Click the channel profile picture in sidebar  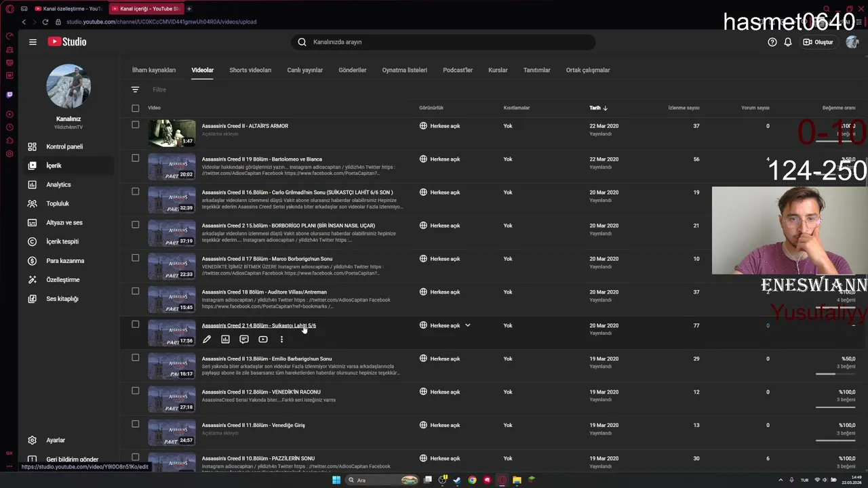pyautogui.click(x=68, y=86)
